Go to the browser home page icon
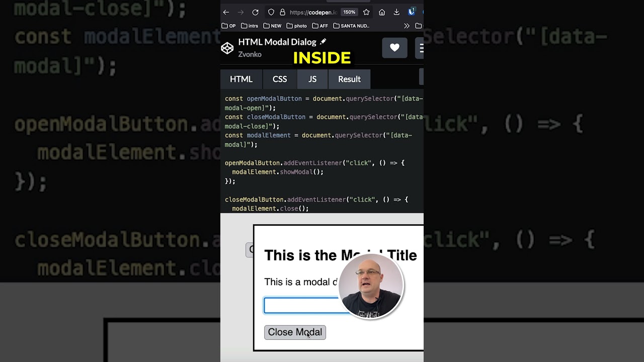The height and width of the screenshot is (362, 644). click(382, 12)
